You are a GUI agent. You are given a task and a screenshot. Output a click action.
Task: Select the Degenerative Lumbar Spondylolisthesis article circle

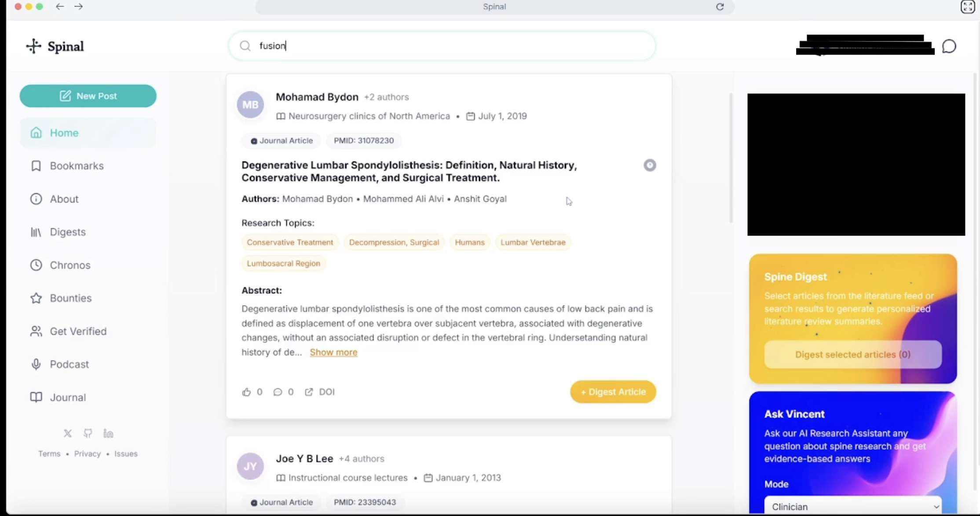[650, 165]
